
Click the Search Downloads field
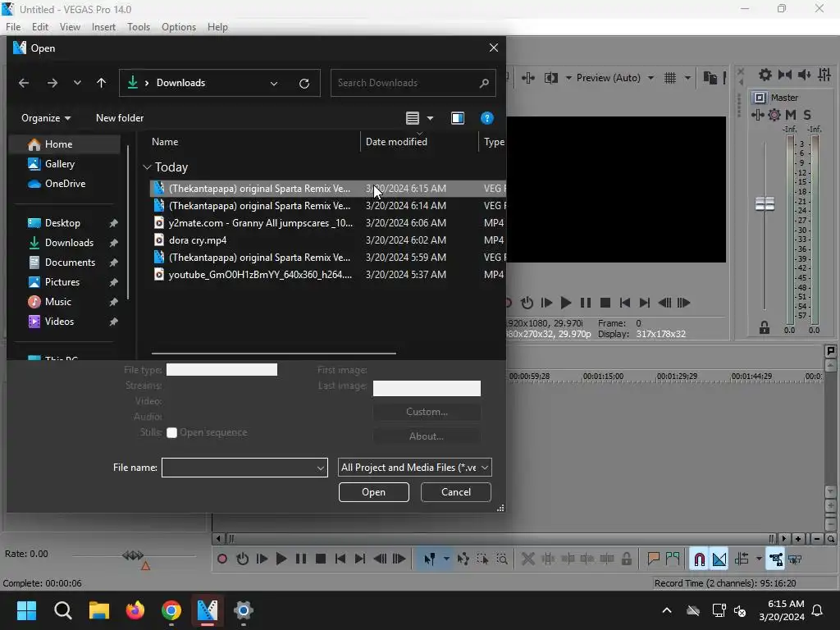click(413, 83)
